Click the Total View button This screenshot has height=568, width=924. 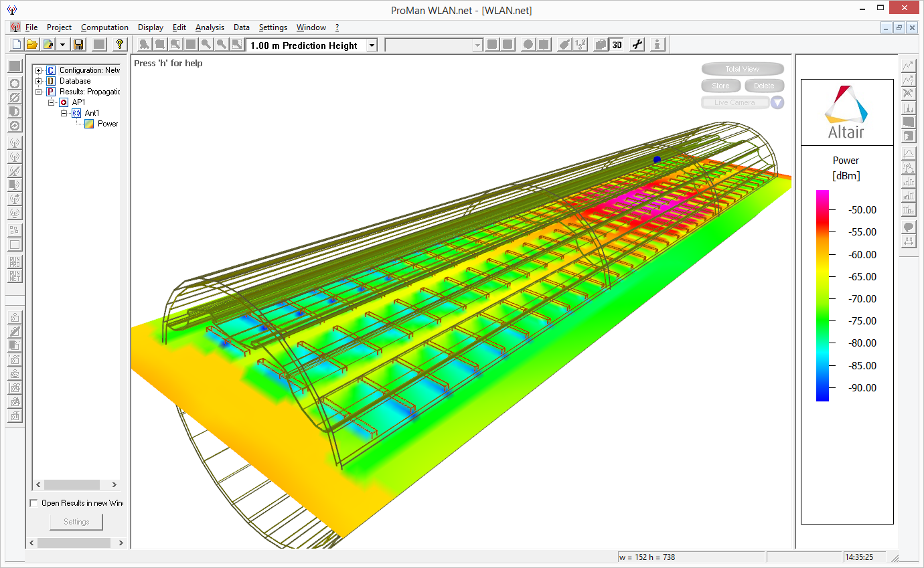coord(743,69)
